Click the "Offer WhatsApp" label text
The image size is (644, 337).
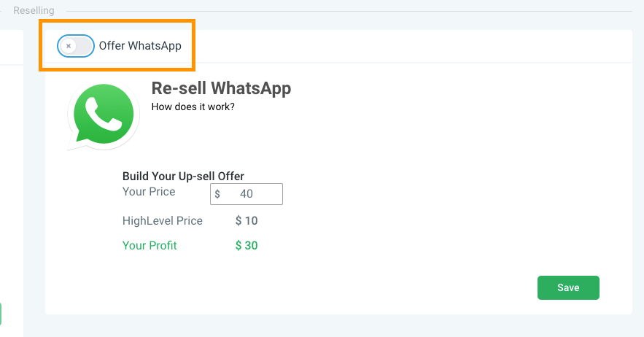(140, 46)
